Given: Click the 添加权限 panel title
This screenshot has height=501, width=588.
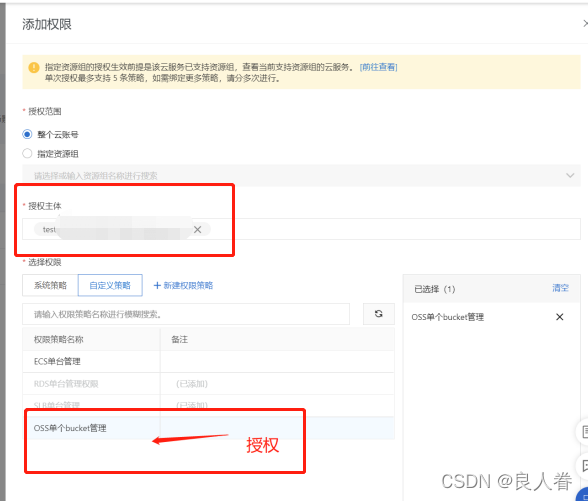Looking at the screenshot, I should click(x=47, y=24).
